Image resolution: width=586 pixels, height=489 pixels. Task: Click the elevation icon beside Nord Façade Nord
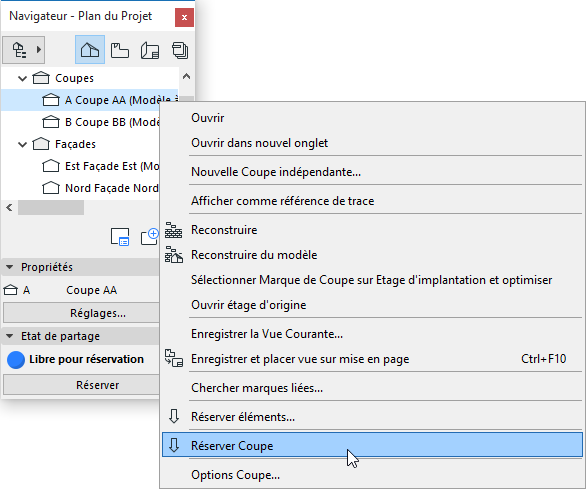tap(50, 188)
